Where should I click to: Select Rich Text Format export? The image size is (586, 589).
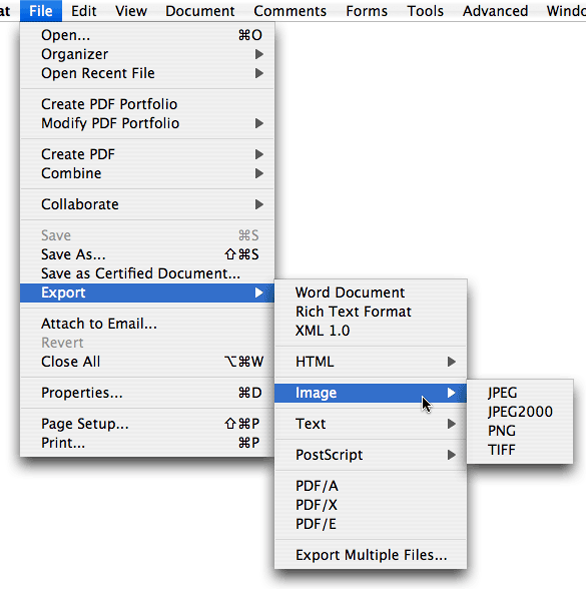371,312
